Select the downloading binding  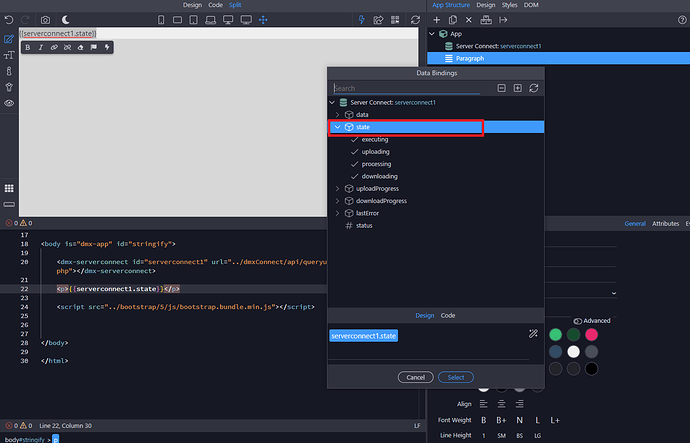(379, 176)
